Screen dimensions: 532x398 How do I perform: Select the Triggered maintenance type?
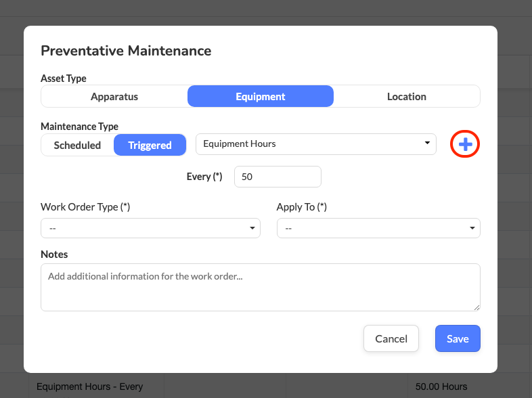pos(150,145)
